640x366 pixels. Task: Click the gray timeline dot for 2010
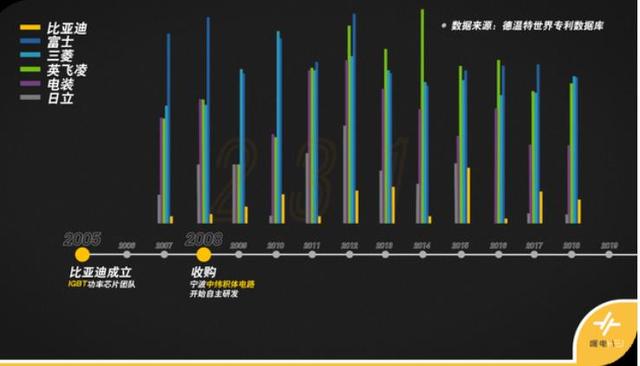(x=276, y=255)
